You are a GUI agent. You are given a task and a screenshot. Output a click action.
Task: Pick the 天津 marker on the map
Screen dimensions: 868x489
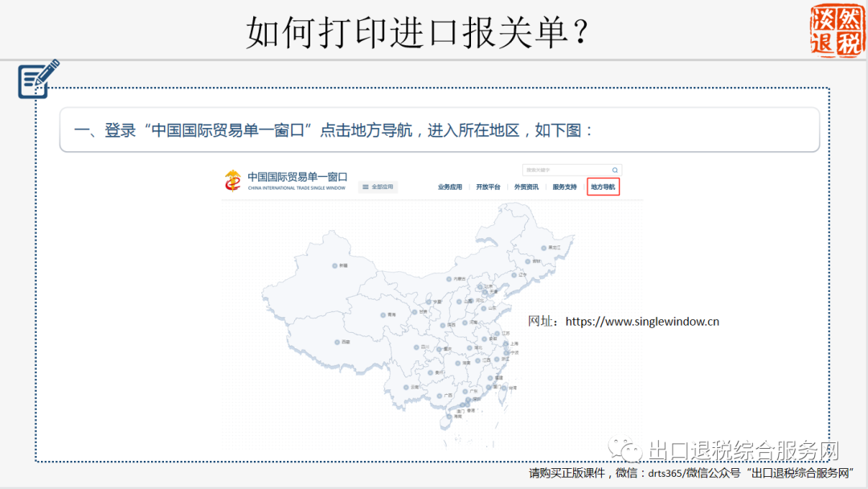click(485, 292)
